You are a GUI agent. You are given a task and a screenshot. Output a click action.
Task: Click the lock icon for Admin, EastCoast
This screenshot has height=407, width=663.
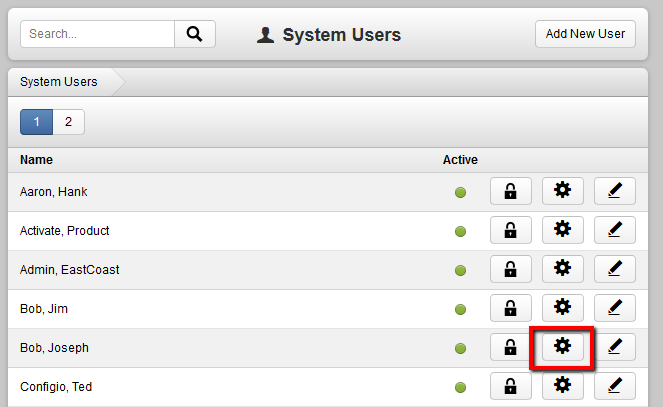pos(511,269)
